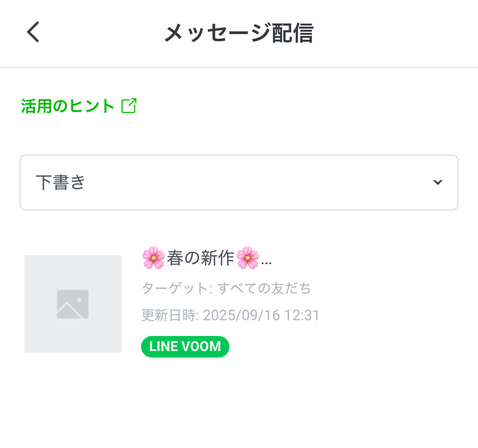Click the メッセージ配信 page title

239,33
